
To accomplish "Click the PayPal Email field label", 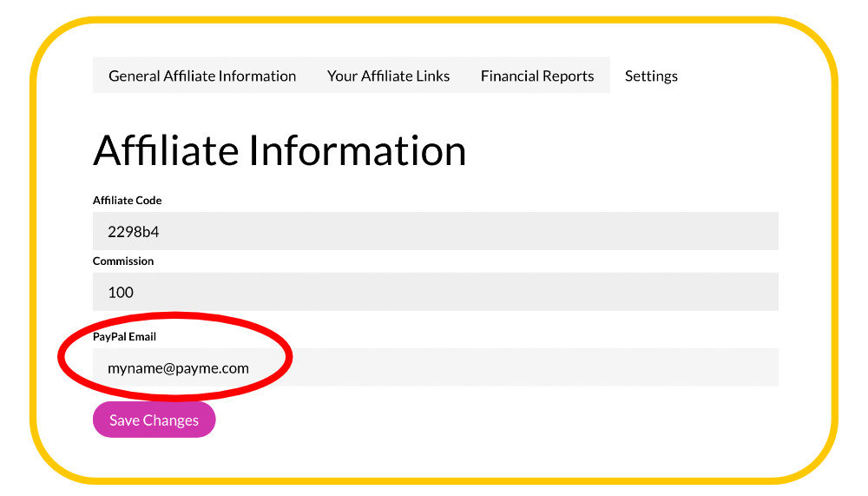I will point(124,336).
